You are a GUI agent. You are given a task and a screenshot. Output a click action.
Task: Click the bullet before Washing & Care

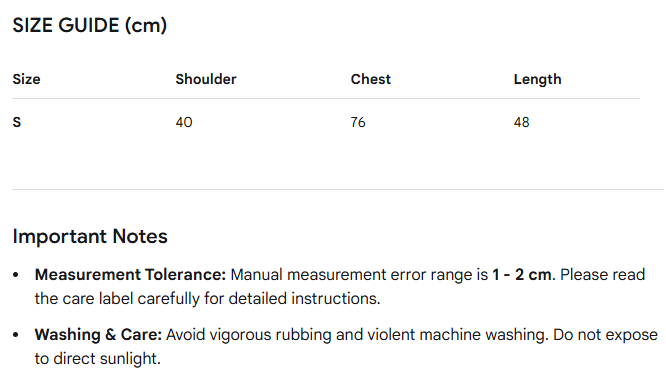click(x=16, y=335)
